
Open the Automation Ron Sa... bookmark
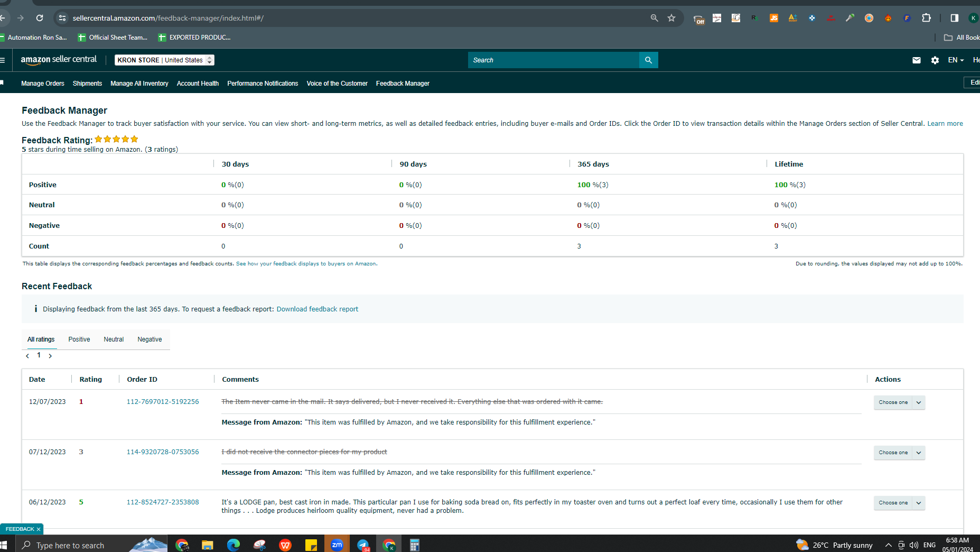pos(33,38)
